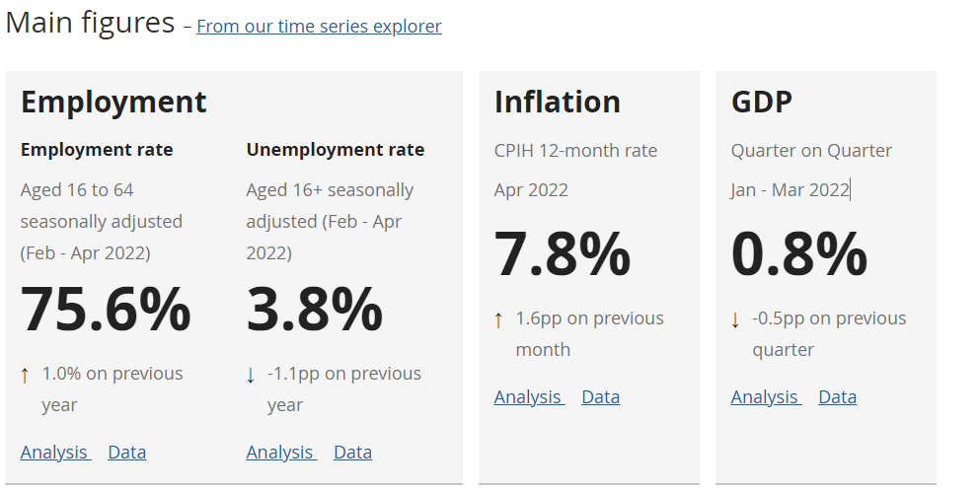Click the Main figures heading
Viewport: 980px width, 492px height.
pyautogui.click(x=90, y=23)
